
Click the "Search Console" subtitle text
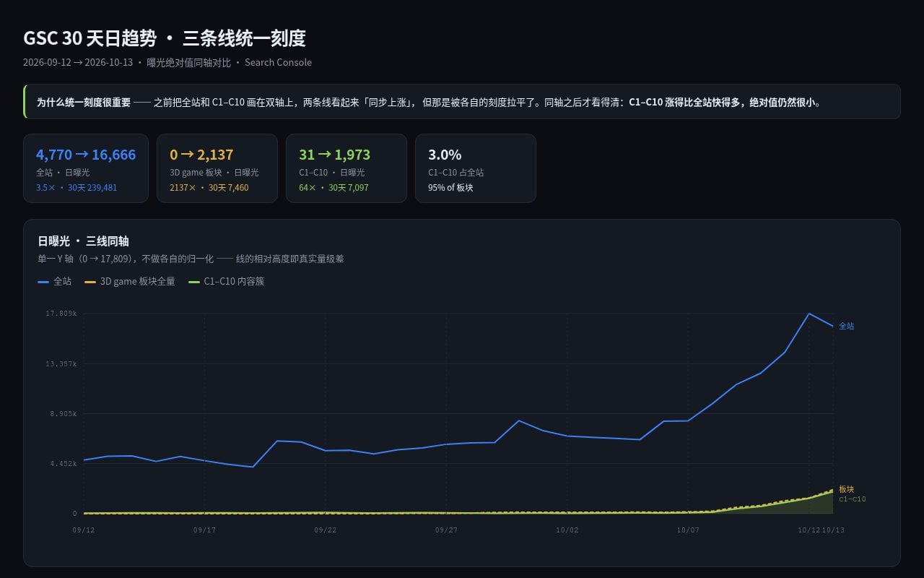(x=278, y=62)
